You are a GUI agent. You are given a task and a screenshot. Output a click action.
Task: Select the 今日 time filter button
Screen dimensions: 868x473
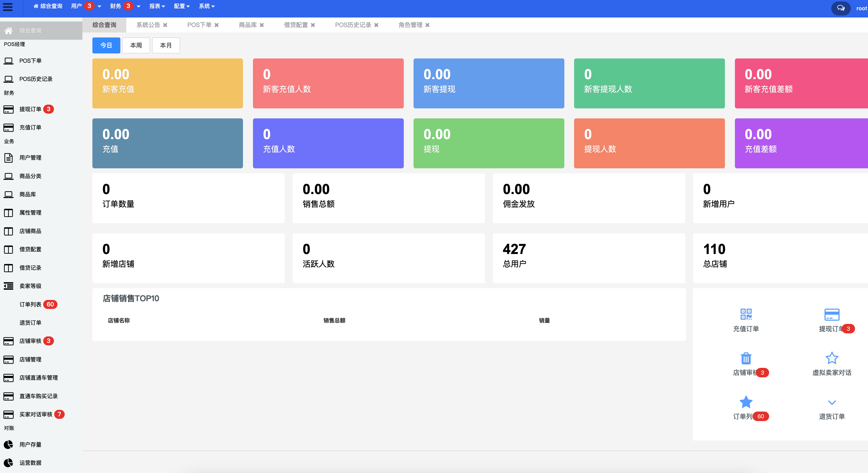(106, 45)
